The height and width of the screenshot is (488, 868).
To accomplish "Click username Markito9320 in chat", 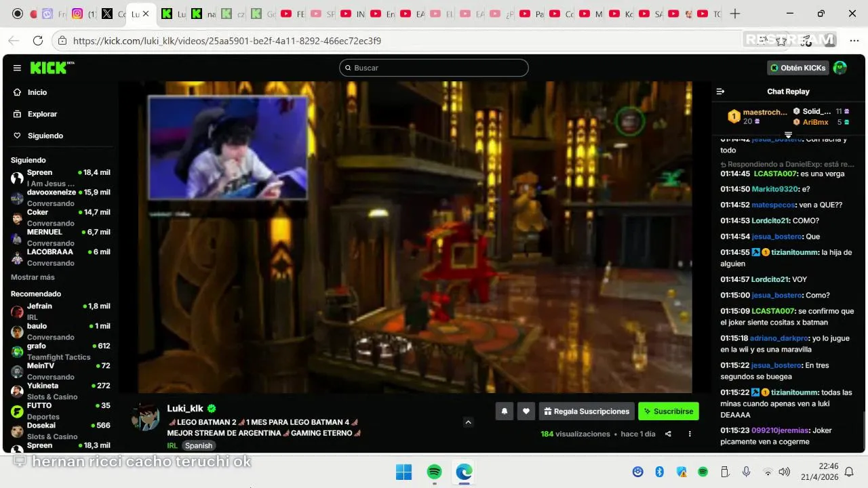I will (x=775, y=189).
